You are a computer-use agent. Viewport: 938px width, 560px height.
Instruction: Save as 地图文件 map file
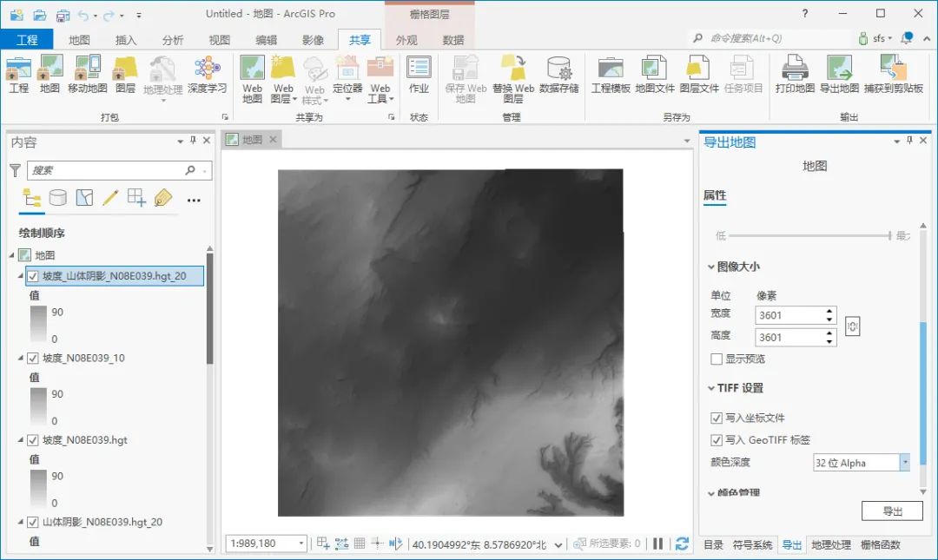coord(655,74)
